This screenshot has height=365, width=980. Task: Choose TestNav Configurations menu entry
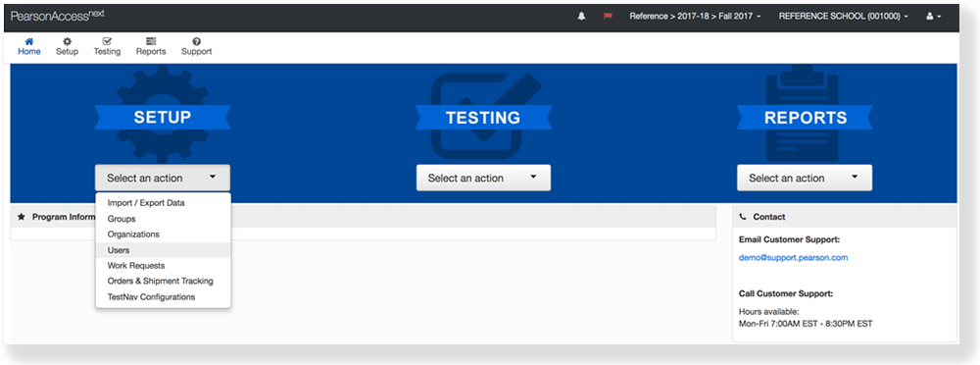163,296
